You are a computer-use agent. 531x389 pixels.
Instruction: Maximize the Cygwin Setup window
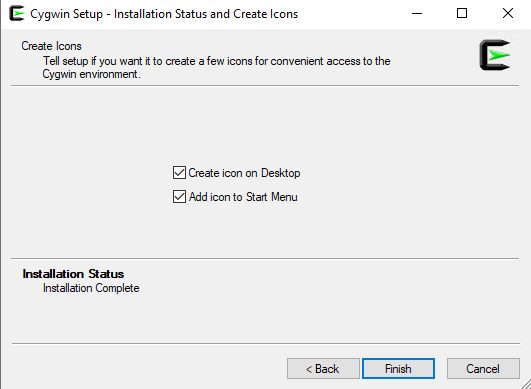(x=462, y=14)
